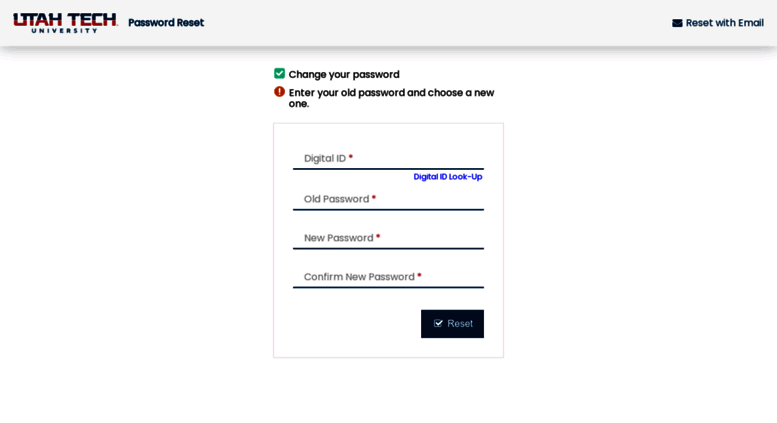
Task: Focus the Digital ID input field
Action: (x=388, y=159)
